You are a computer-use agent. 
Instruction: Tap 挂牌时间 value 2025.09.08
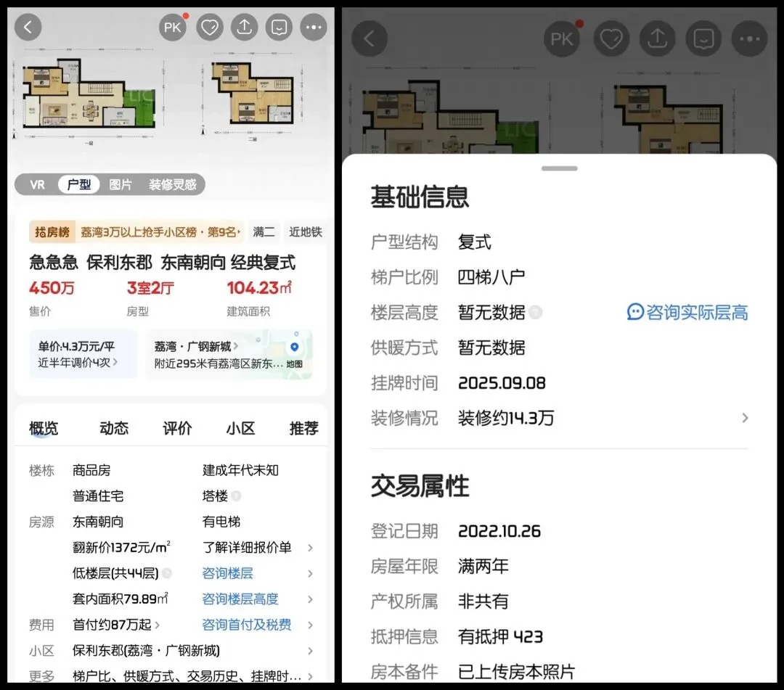pyautogui.click(x=502, y=382)
